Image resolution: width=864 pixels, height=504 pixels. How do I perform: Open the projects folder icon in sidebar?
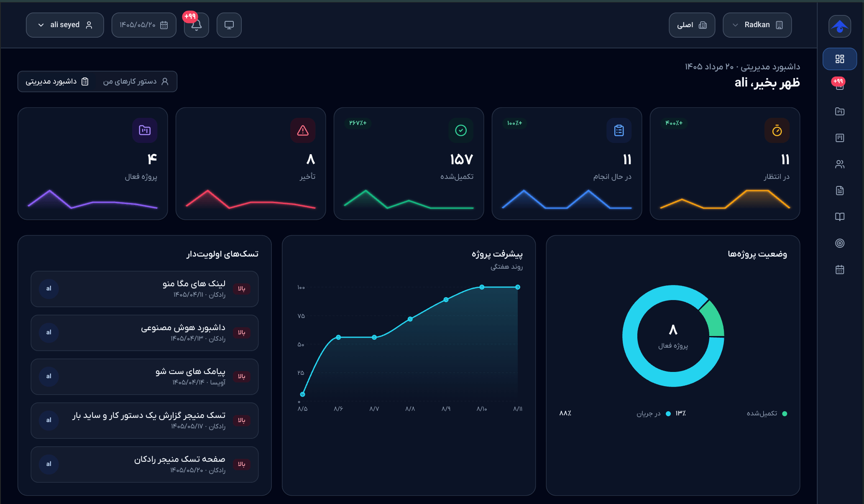(x=840, y=112)
